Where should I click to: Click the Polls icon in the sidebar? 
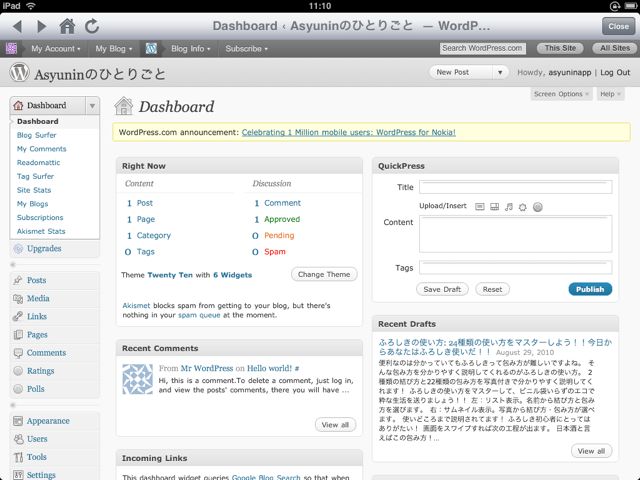[18, 389]
